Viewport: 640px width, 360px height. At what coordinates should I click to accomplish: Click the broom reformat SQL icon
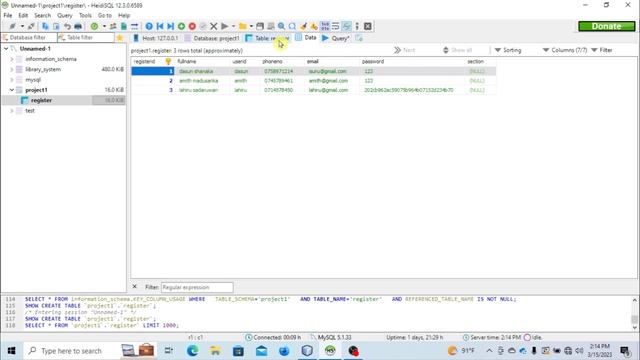(303, 26)
